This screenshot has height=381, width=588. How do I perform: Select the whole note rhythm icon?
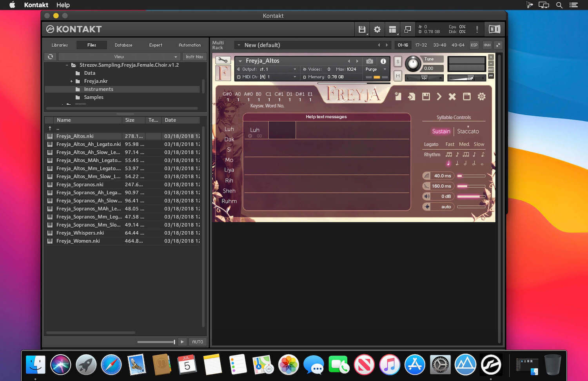482,164
